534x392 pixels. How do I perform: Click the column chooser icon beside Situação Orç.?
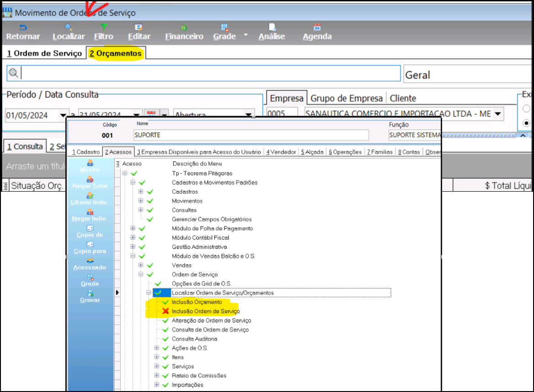(x=5, y=186)
